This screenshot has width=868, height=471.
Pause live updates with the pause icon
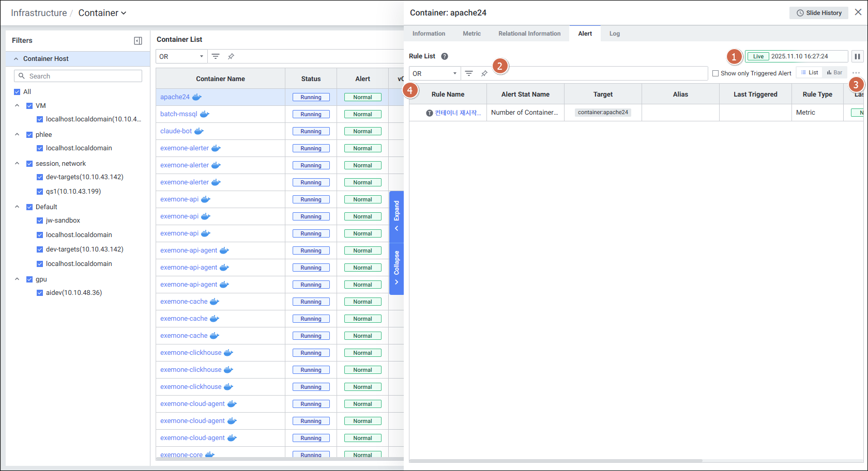tap(857, 56)
